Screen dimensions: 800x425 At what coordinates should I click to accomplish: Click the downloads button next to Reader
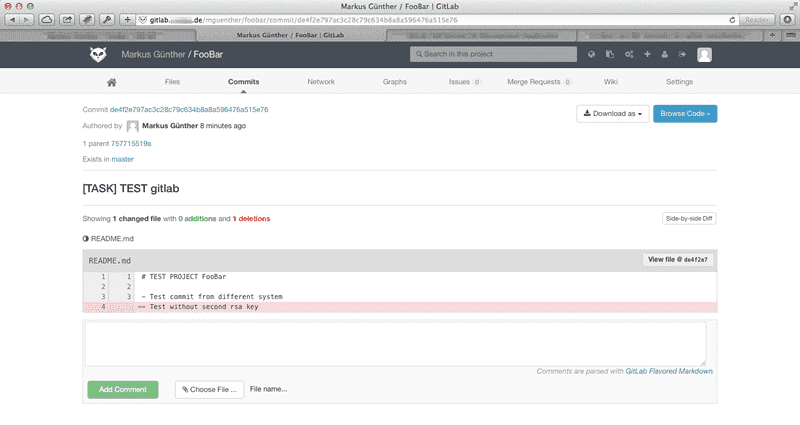click(x=787, y=20)
